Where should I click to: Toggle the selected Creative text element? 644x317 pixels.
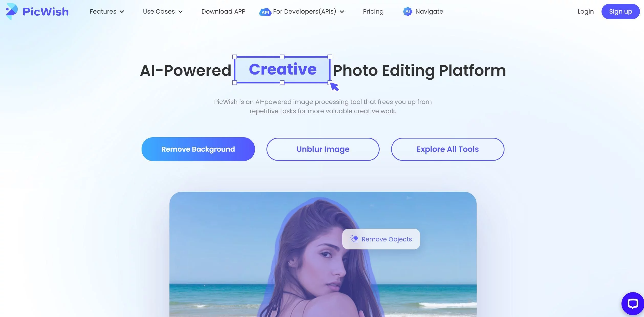coord(283,69)
